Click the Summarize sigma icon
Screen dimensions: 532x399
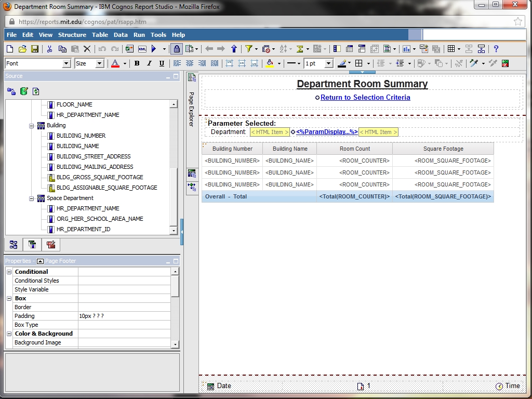coord(300,49)
